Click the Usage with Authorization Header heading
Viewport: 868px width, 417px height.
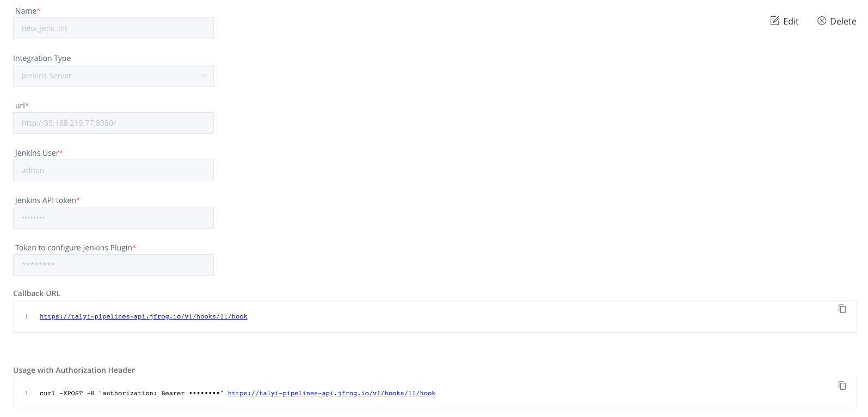74,370
